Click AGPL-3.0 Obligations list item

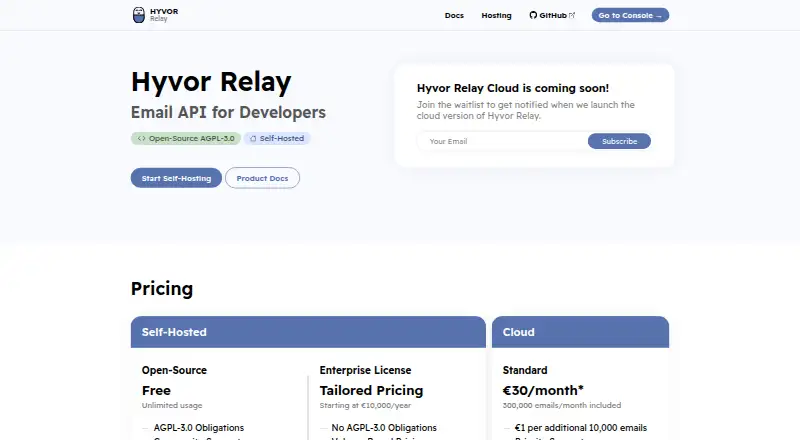click(199, 428)
